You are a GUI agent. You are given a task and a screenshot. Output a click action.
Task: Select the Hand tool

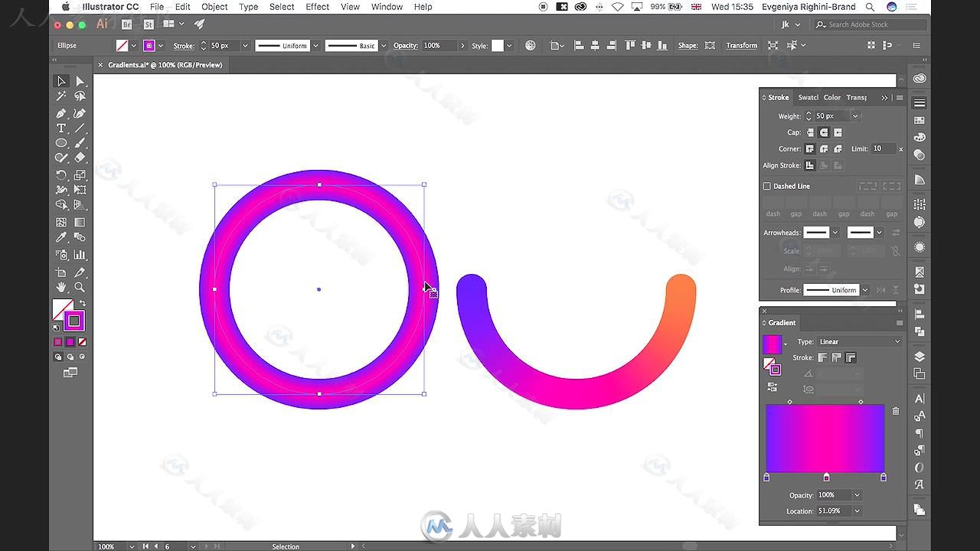[61, 288]
